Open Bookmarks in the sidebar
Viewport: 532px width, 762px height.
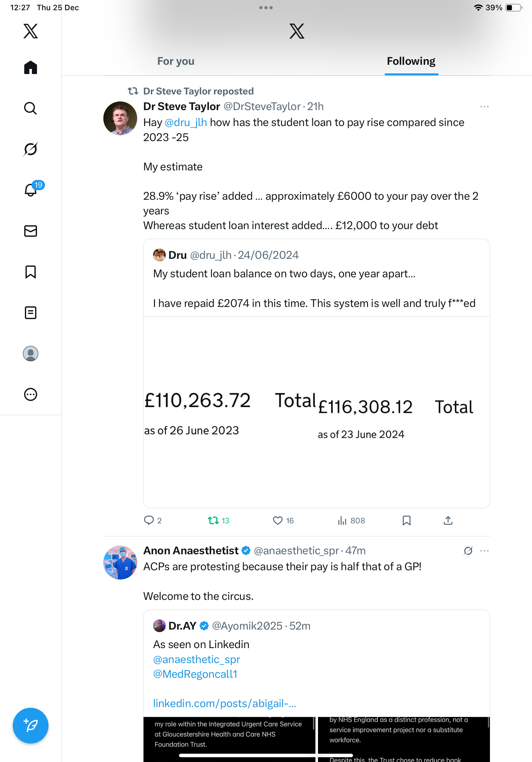(31, 272)
